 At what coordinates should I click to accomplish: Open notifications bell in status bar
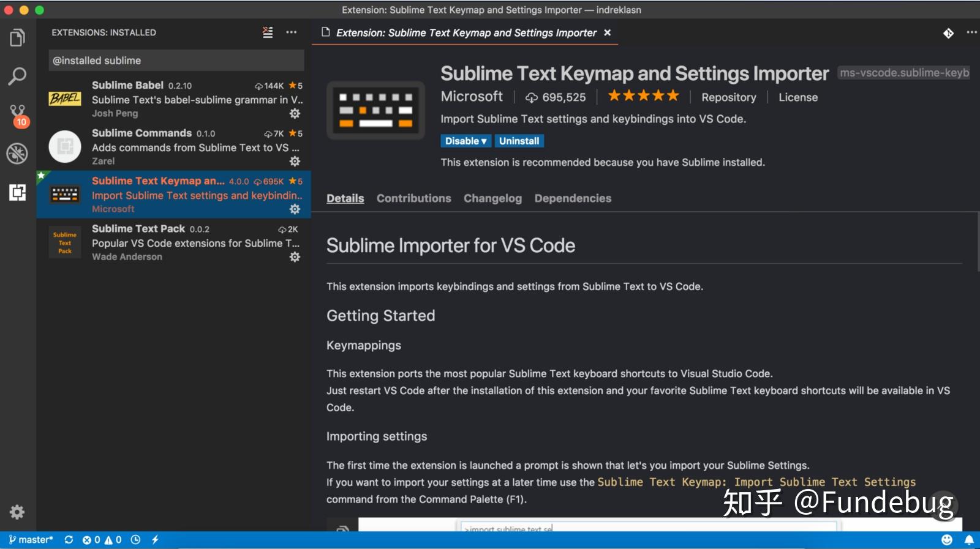[969, 540]
